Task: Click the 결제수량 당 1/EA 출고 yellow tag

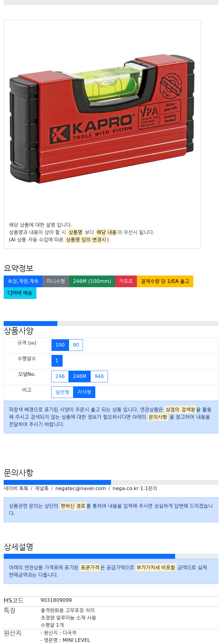Action: click(165, 281)
